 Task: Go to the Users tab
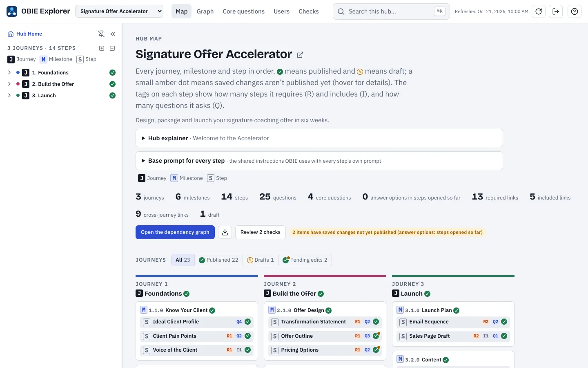[281, 11]
